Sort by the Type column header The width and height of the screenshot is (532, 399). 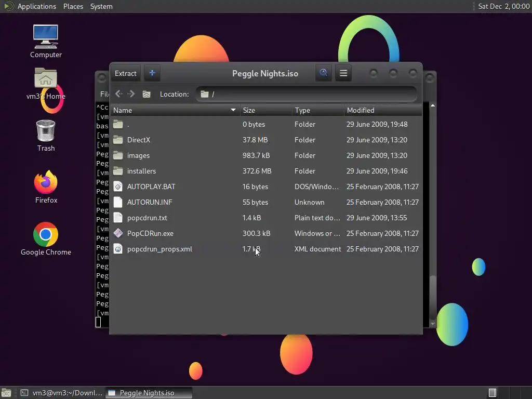(318, 110)
